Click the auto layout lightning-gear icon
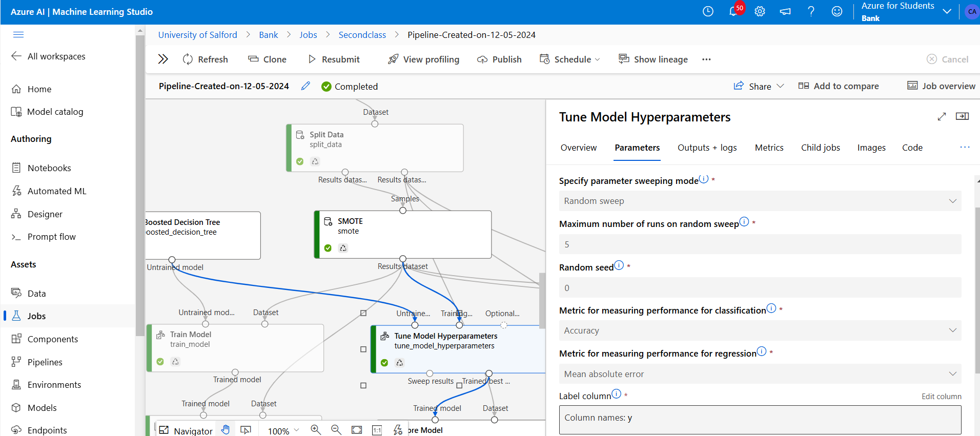The width and height of the screenshot is (980, 436). click(x=398, y=430)
